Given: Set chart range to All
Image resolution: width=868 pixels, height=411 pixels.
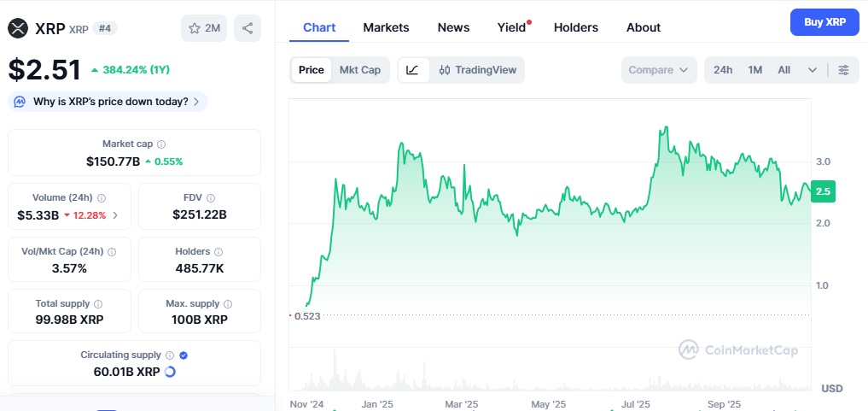Looking at the screenshot, I should (x=784, y=70).
